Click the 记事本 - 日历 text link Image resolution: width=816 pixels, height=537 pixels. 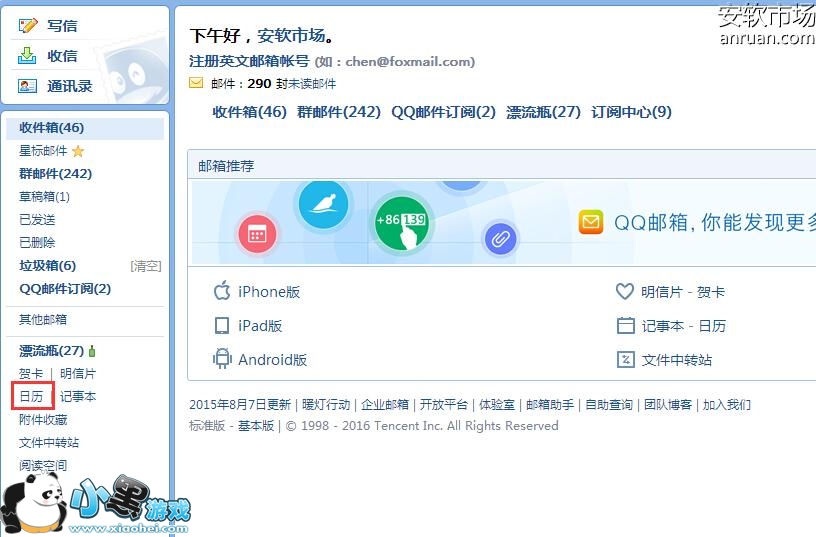684,326
